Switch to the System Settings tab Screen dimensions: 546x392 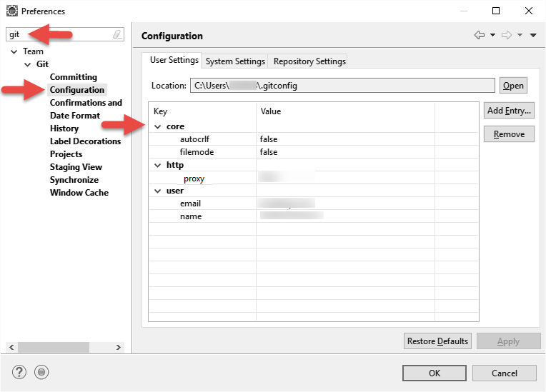(x=235, y=61)
